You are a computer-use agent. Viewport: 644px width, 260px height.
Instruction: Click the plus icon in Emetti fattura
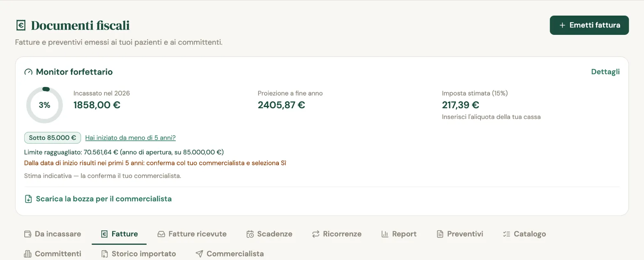562,25
